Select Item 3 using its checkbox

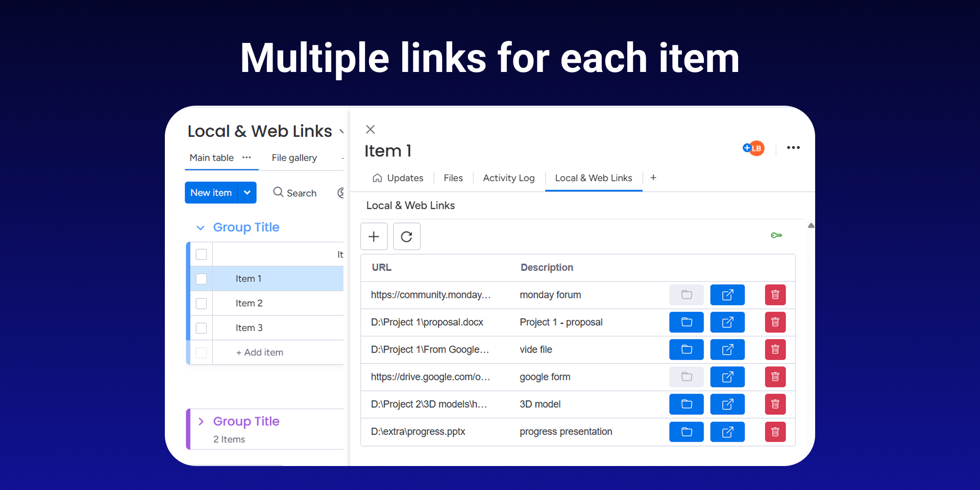click(x=202, y=328)
